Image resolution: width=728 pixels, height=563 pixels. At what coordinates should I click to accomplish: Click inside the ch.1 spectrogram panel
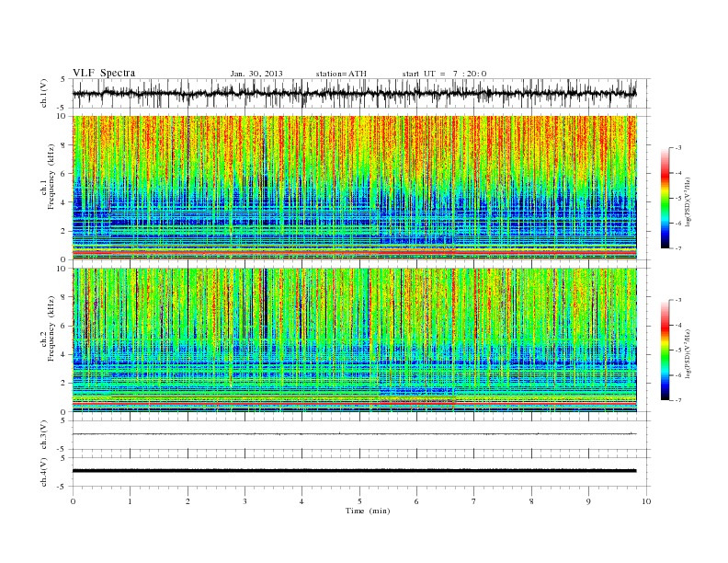point(354,188)
